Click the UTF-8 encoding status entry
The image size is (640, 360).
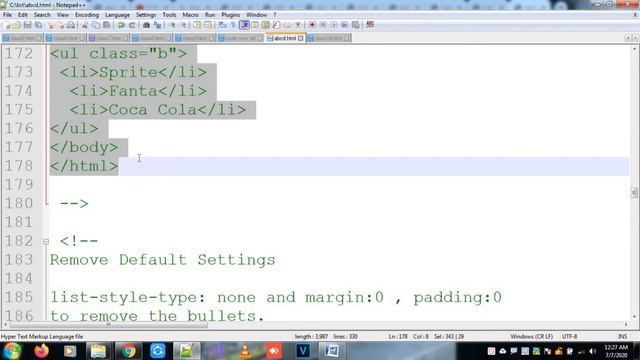[x=569, y=336]
